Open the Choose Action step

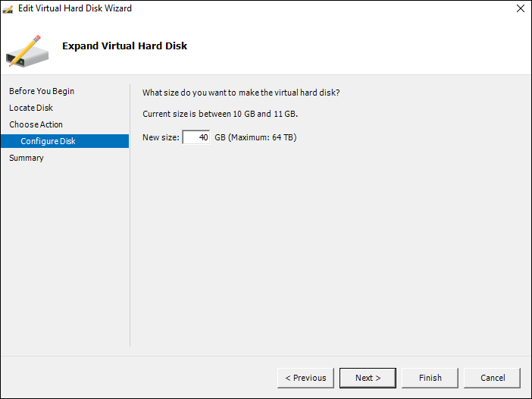pos(36,124)
